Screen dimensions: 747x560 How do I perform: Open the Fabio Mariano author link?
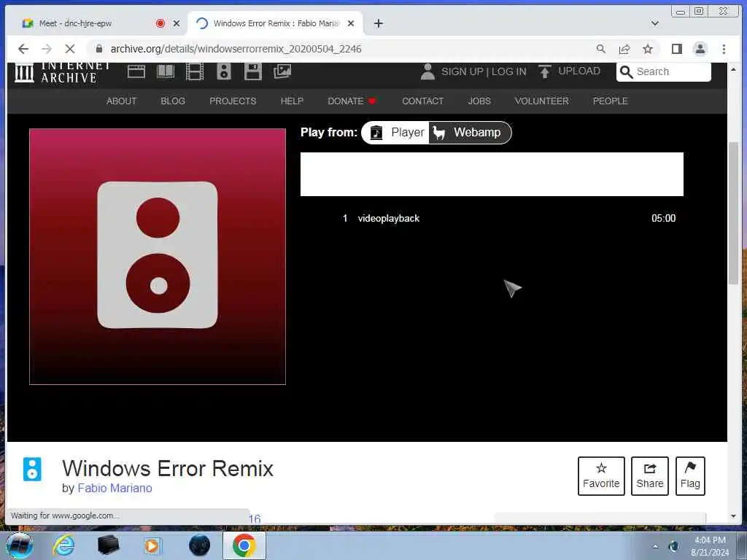click(x=115, y=488)
